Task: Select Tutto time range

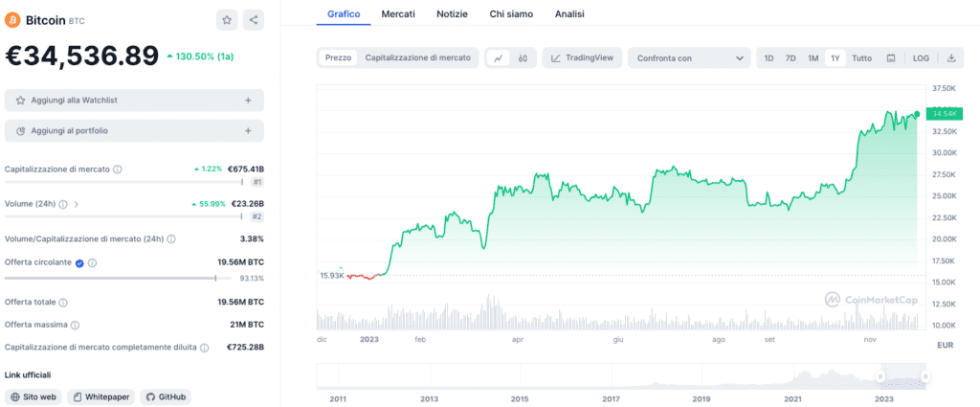Action: pyautogui.click(x=862, y=58)
